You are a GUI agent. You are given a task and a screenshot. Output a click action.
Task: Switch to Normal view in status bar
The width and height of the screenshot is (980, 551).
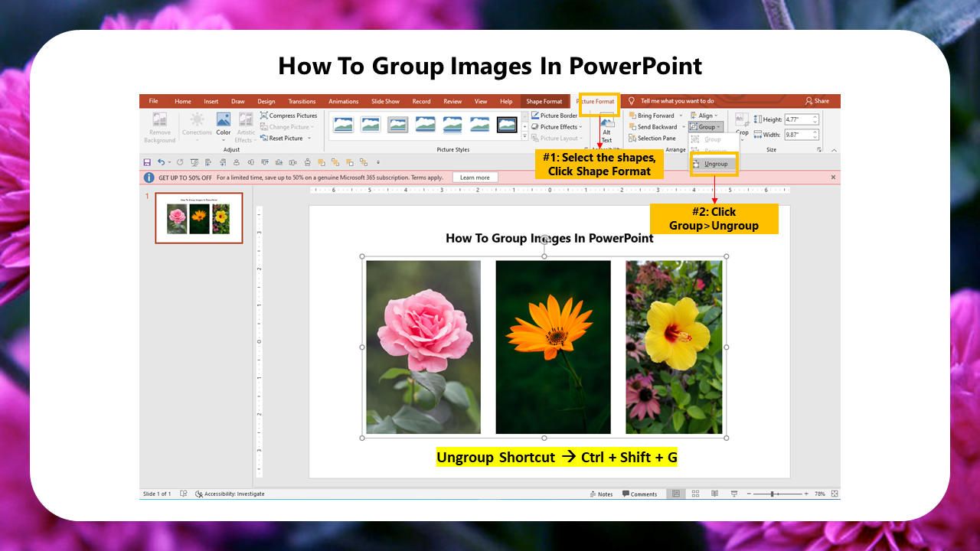676,494
